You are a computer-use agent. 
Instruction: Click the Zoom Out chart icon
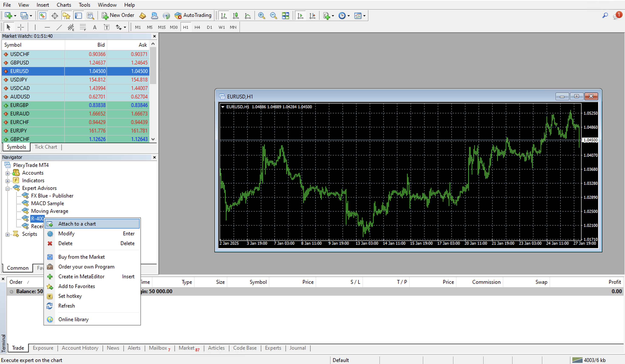[273, 16]
